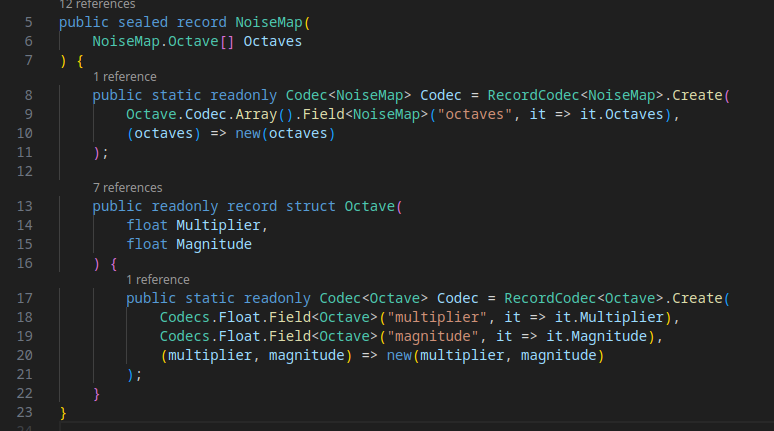The width and height of the screenshot is (774, 431).
Task: Click "1 reference" above the NoiseMap Codec field
Action: point(125,76)
